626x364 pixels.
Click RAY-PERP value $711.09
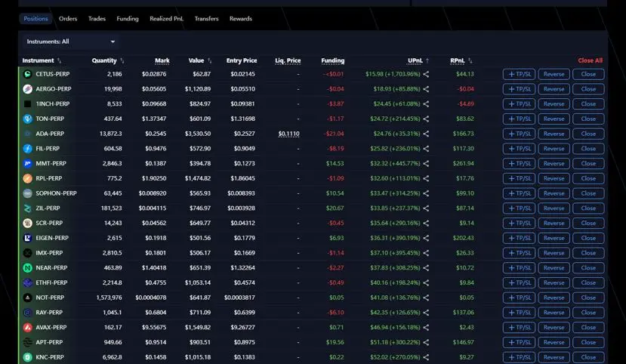pos(200,313)
